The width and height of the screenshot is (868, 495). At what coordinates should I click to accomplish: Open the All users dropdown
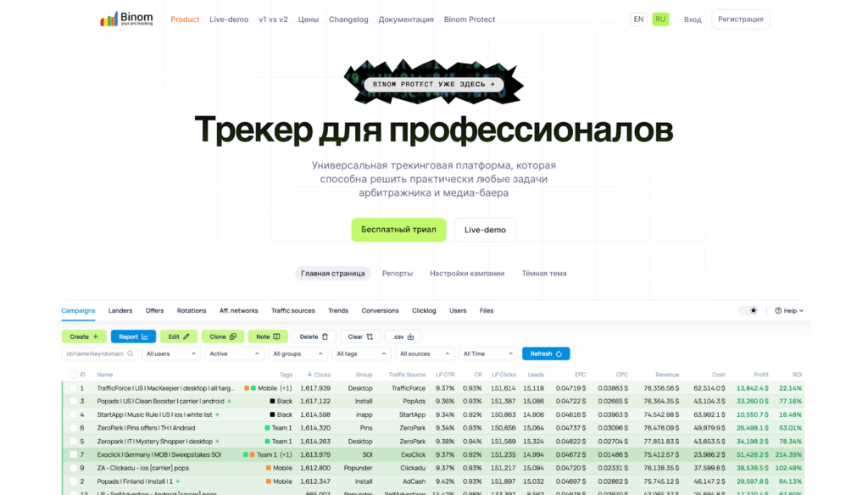170,353
